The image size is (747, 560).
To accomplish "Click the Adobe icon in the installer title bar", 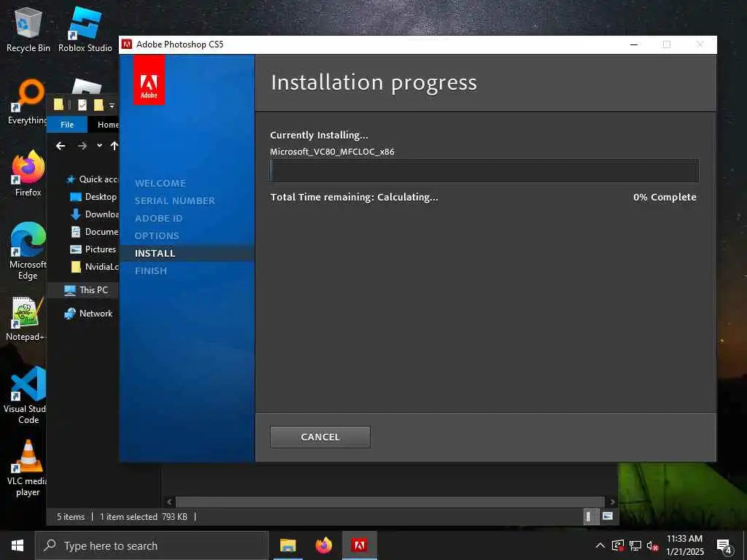I will tap(127, 44).
